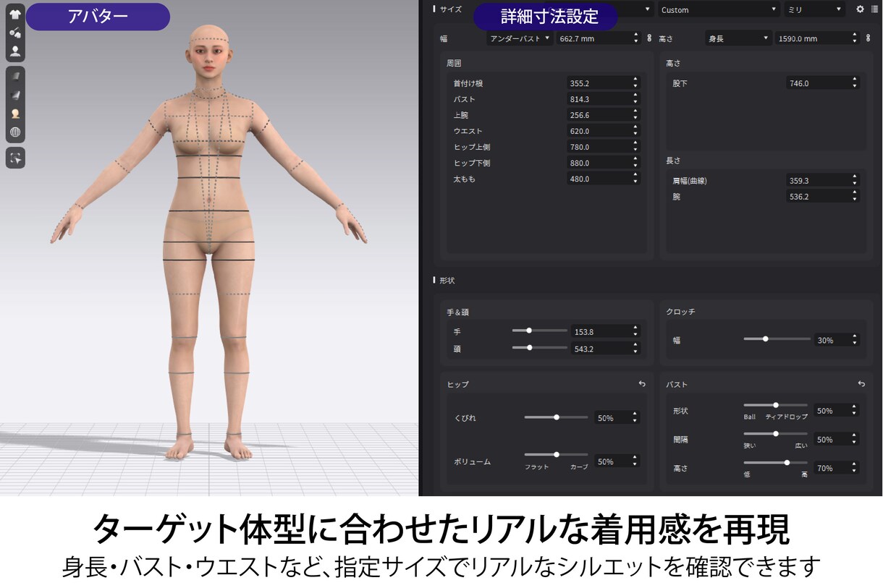The image size is (883, 588).
Task: Adjust the stepper for 1590.0 mm height
Action: point(855,38)
